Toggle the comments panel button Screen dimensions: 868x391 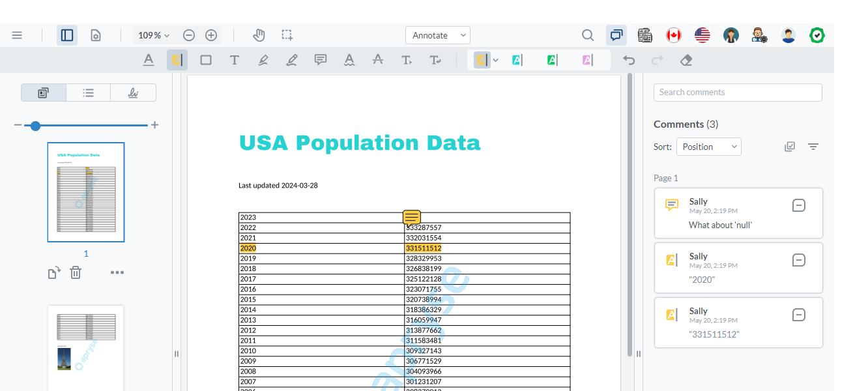[x=616, y=35]
